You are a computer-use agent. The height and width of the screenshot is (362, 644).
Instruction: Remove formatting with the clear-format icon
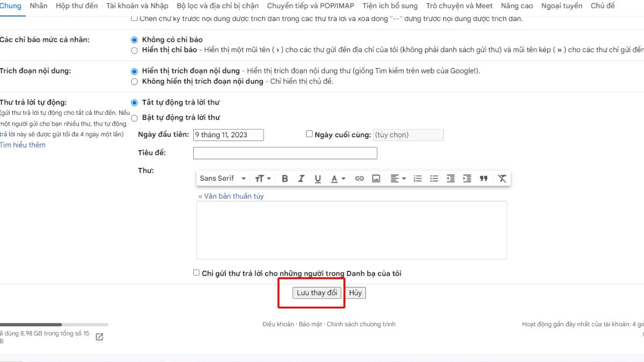(502, 179)
